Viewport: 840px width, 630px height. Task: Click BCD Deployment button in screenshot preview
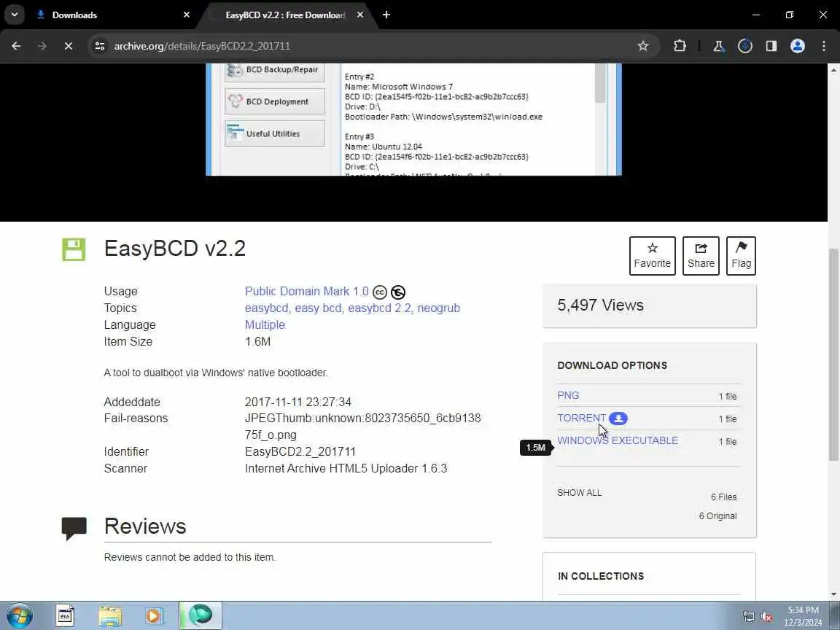coord(275,101)
